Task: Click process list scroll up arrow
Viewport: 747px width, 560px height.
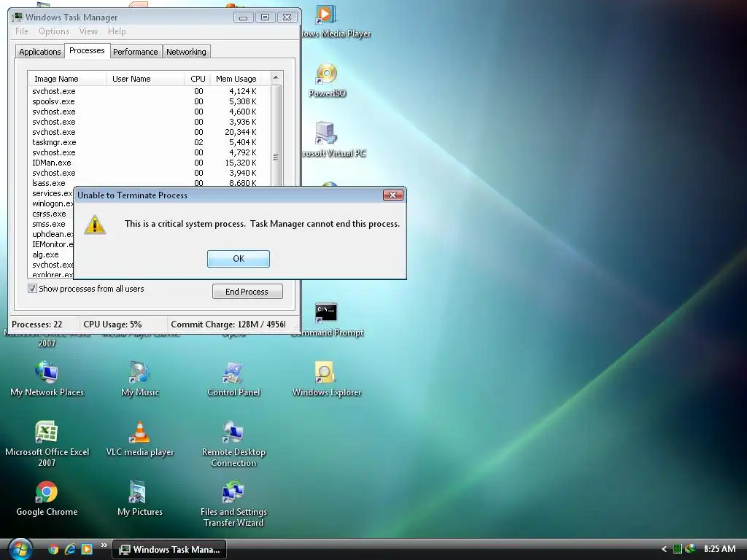Action: pos(275,77)
